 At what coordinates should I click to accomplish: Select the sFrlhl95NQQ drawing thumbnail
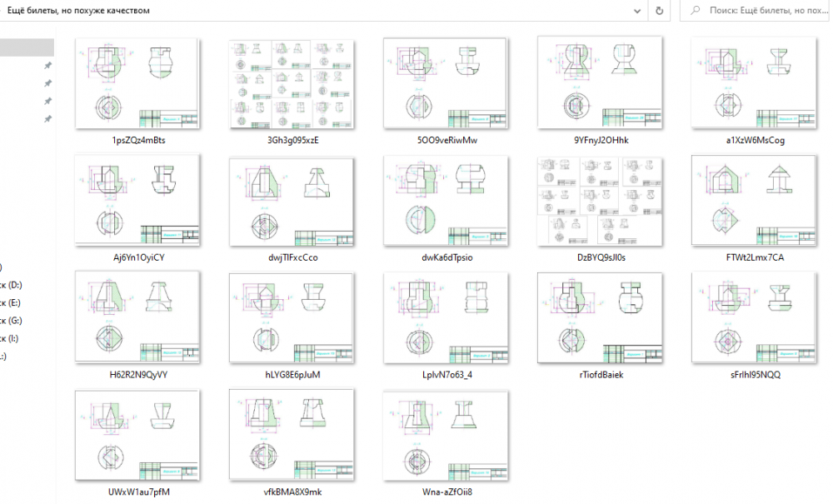pyautogui.click(x=755, y=317)
